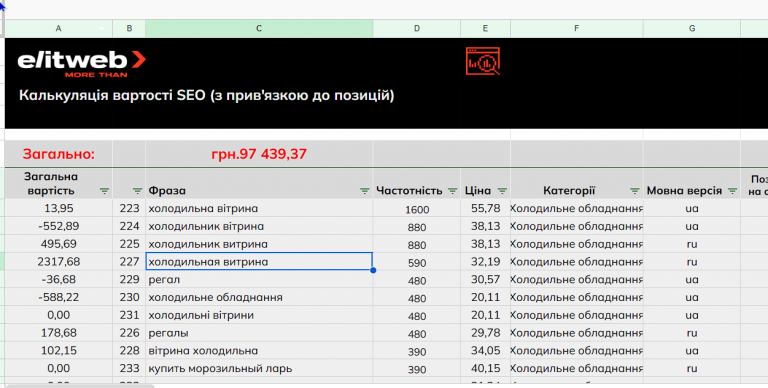
Task: Click language cell in row 224
Action: [692, 226]
